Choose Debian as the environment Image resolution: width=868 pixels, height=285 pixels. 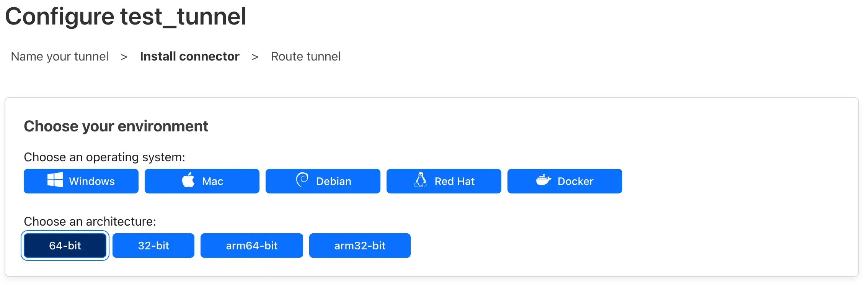coord(323,181)
